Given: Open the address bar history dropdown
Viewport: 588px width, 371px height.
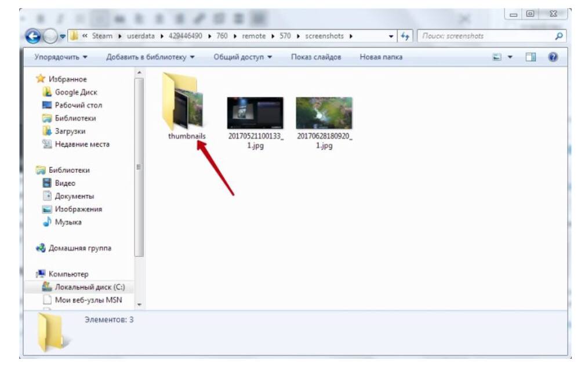Looking at the screenshot, I should [x=391, y=37].
